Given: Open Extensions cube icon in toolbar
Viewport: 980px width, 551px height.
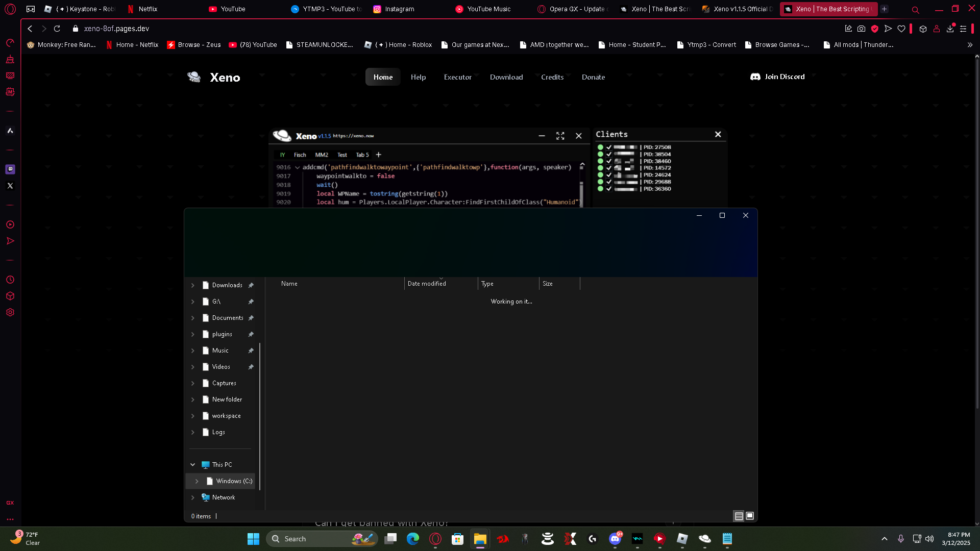Looking at the screenshot, I should (x=923, y=29).
